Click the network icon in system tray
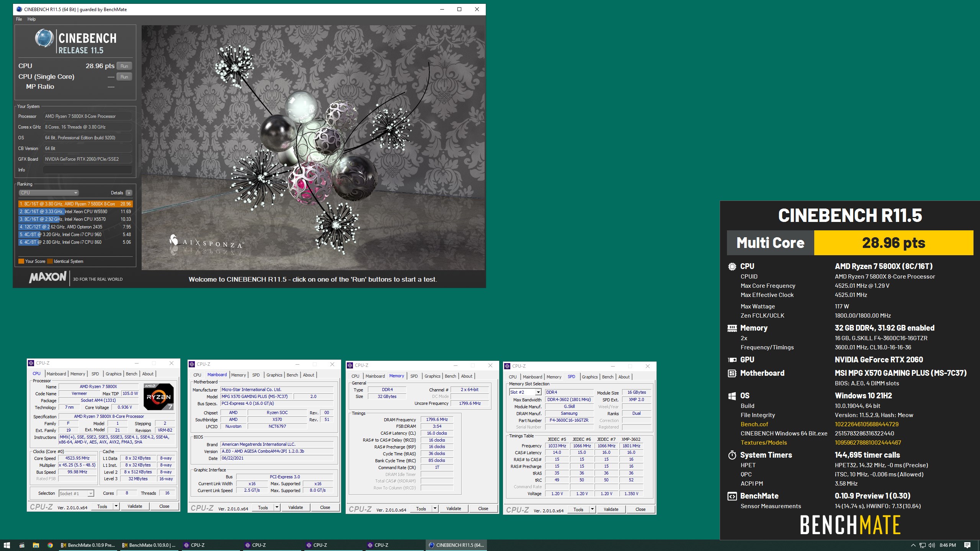The width and height of the screenshot is (980, 551). click(x=923, y=545)
